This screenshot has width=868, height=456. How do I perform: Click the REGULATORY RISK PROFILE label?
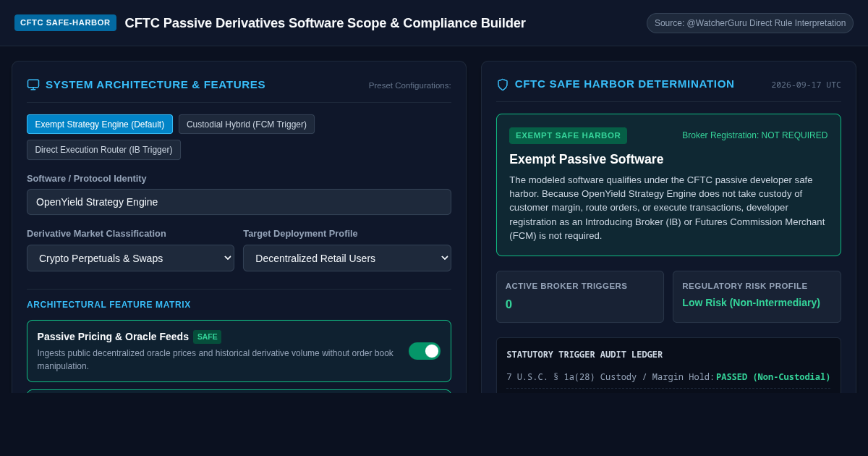coord(744,286)
